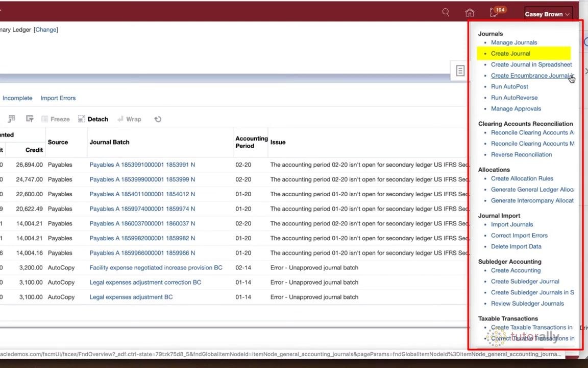The height and width of the screenshot is (368, 588).
Task: Click the Detach toolbar button
Action: 93,119
